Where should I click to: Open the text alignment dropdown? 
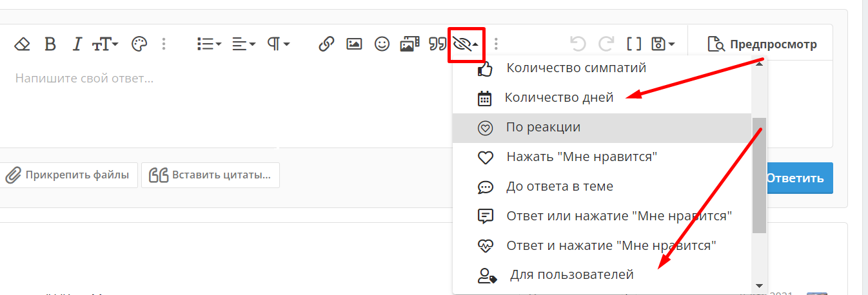[244, 44]
